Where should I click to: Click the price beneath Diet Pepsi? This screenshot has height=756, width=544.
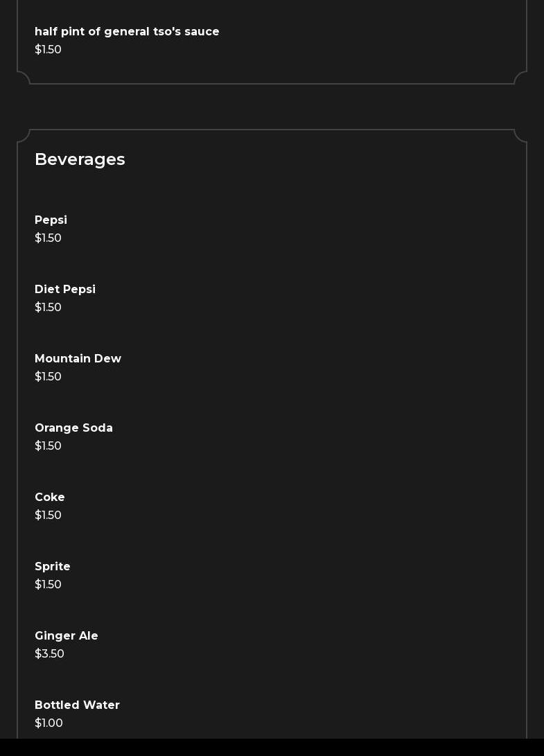(x=48, y=308)
